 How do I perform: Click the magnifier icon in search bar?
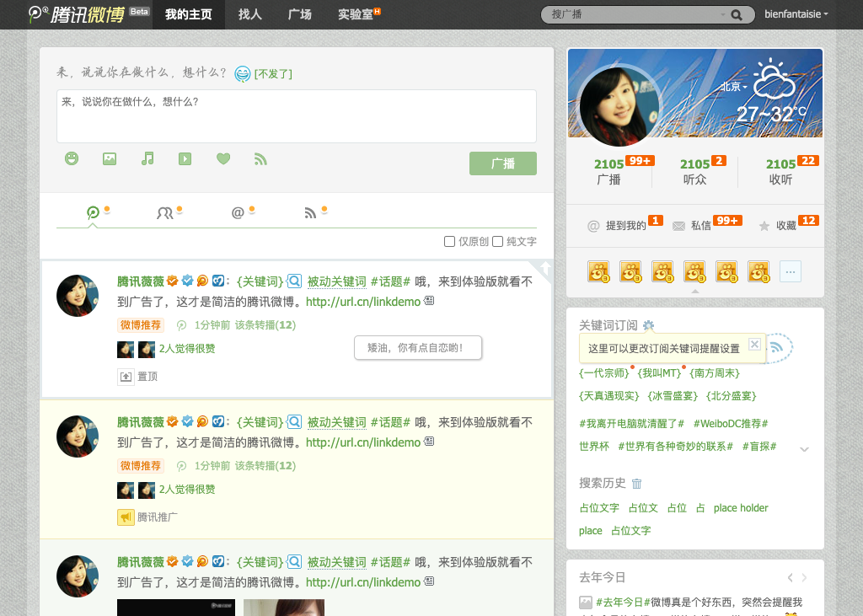tap(737, 14)
